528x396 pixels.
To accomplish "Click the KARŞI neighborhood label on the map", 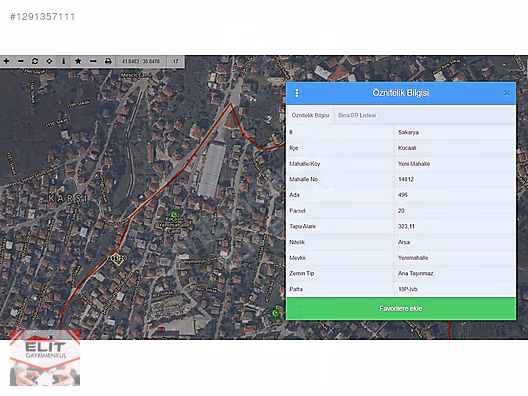I will pyautogui.click(x=68, y=198).
